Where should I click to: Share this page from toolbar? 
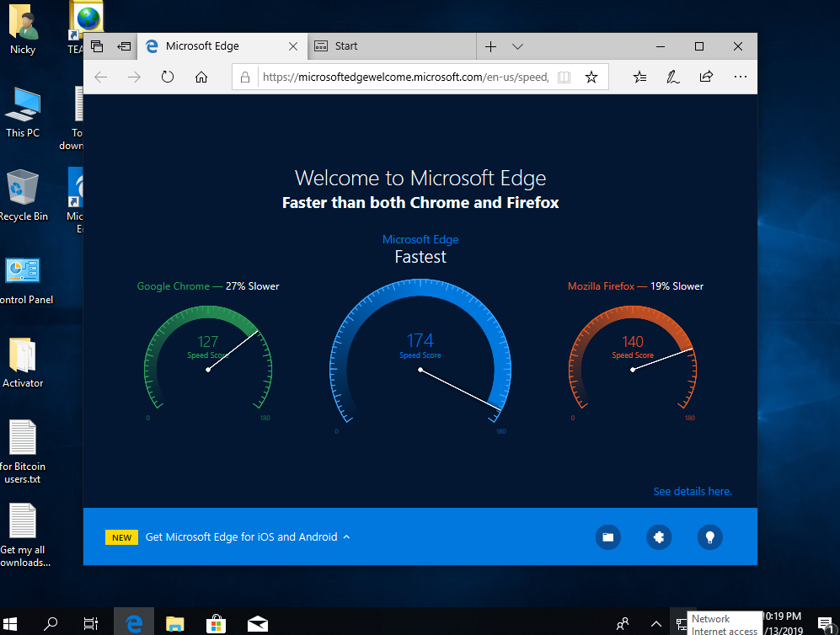point(707,77)
